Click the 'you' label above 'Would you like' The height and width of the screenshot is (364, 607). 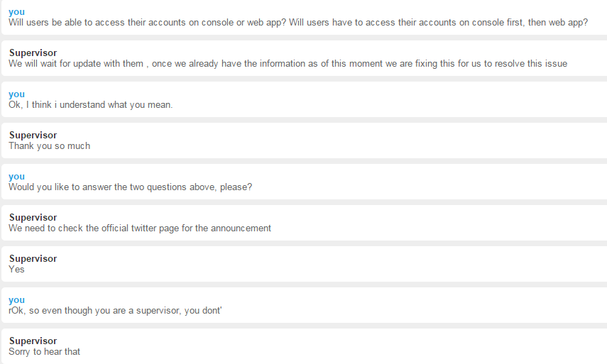pos(16,177)
